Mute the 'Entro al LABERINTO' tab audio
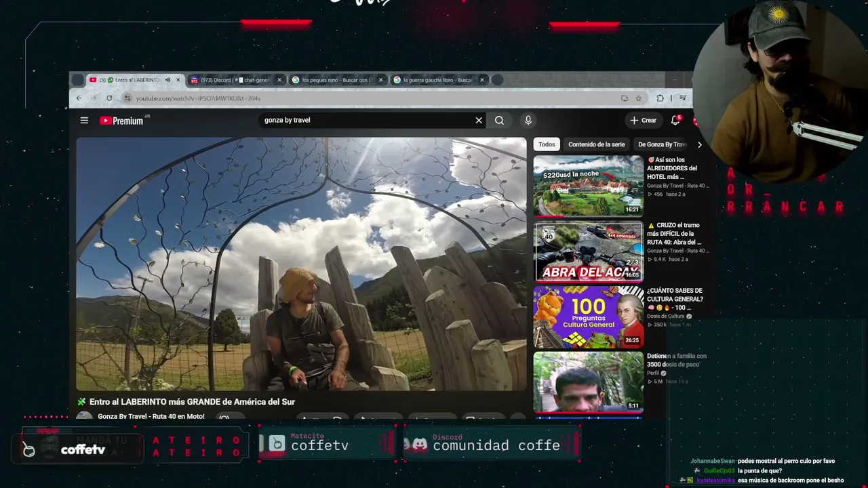Viewport: 868px width, 488px height. coord(167,80)
